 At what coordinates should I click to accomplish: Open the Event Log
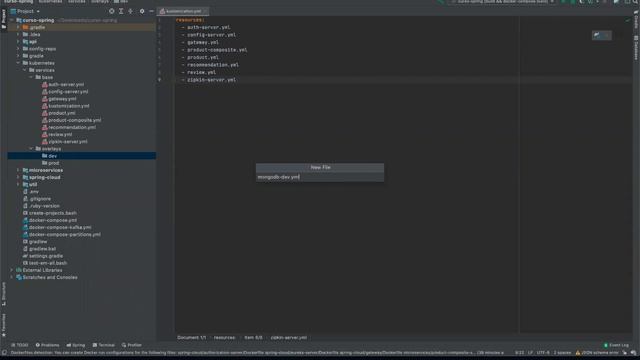[616, 345]
